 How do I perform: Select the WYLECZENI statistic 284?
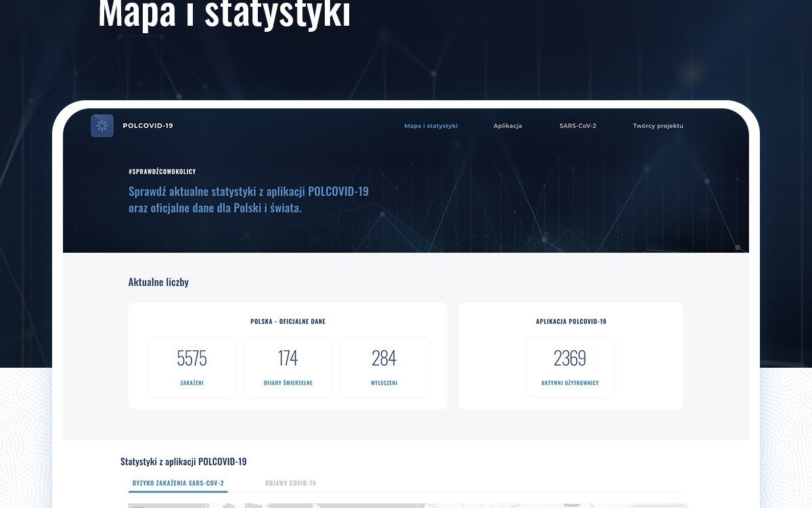[384, 366]
